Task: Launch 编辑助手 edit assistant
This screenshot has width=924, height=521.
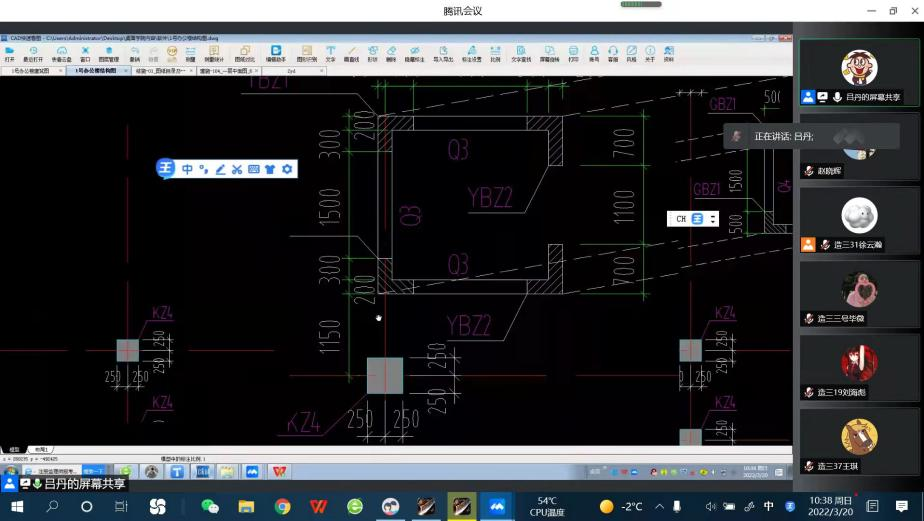Action: coord(275,54)
